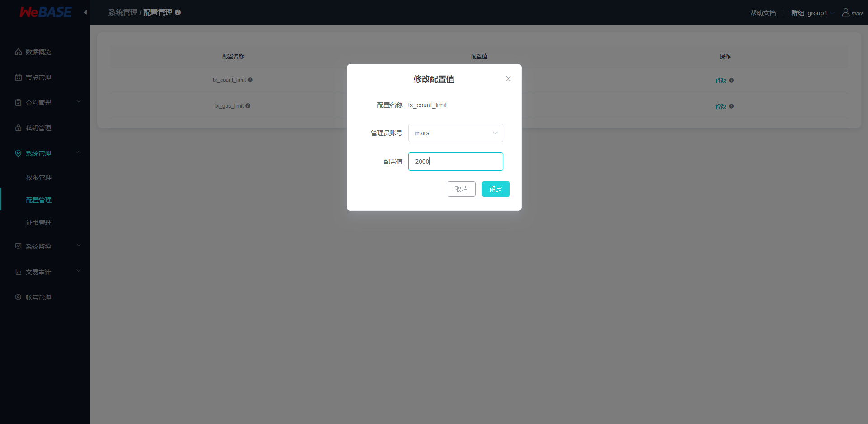Viewport: 868px width, 424px height.
Task: Open 数据概览 via the home icon
Action: point(18,52)
